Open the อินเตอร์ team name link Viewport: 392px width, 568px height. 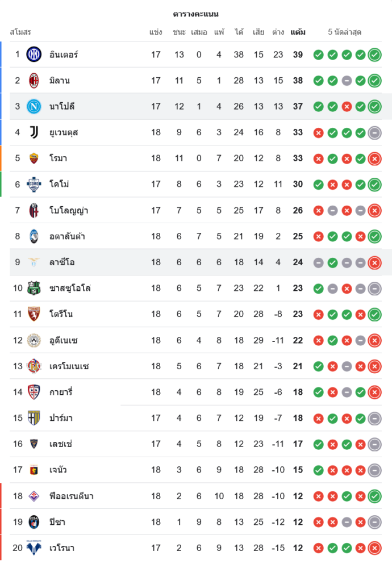64,55
